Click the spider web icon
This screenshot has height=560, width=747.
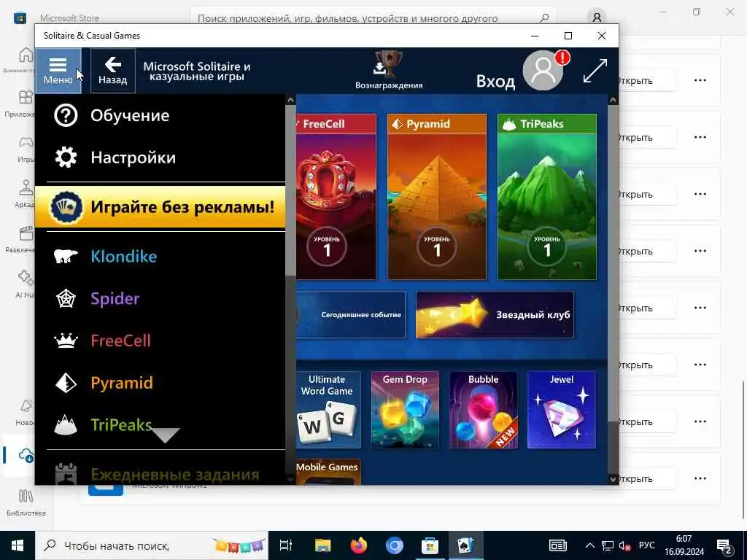66,298
